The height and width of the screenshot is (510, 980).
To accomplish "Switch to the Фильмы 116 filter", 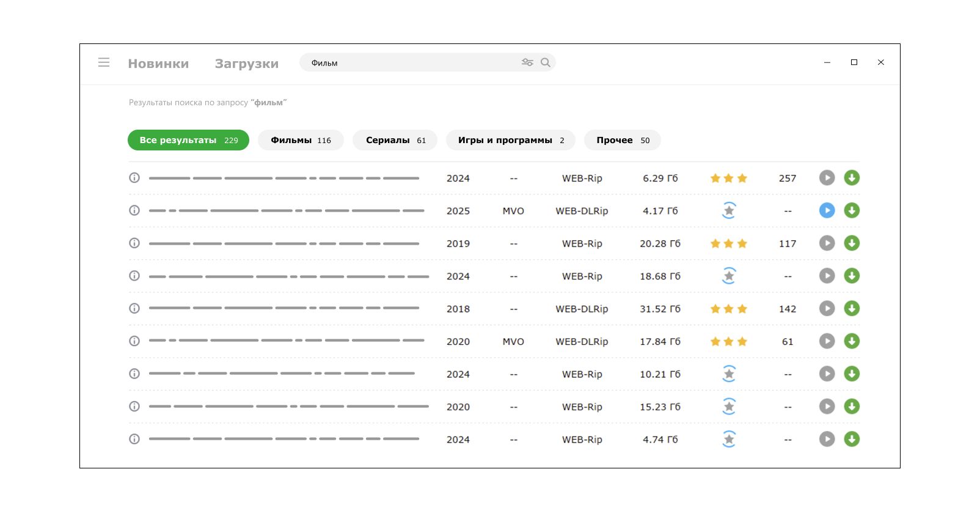I will (301, 140).
